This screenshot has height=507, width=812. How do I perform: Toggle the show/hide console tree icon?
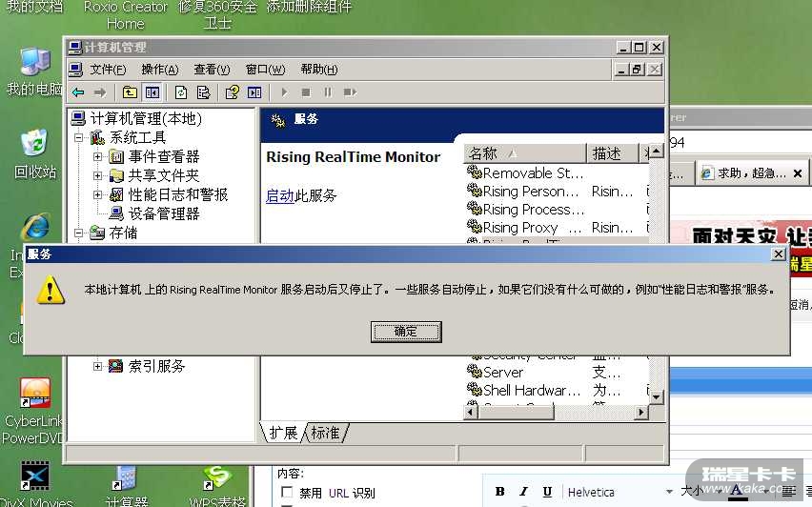tap(152, 92)
